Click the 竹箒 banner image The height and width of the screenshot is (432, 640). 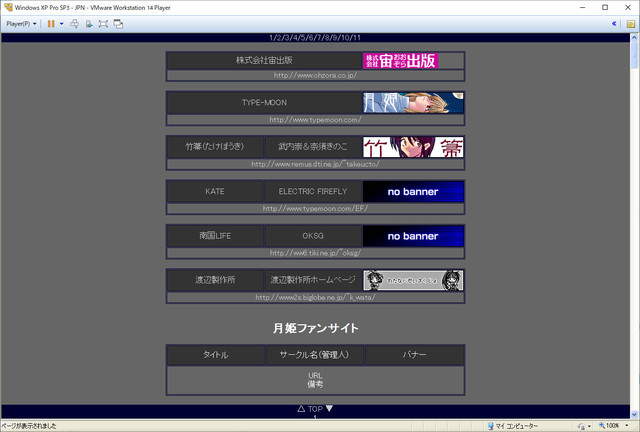[x=413, y=147]
